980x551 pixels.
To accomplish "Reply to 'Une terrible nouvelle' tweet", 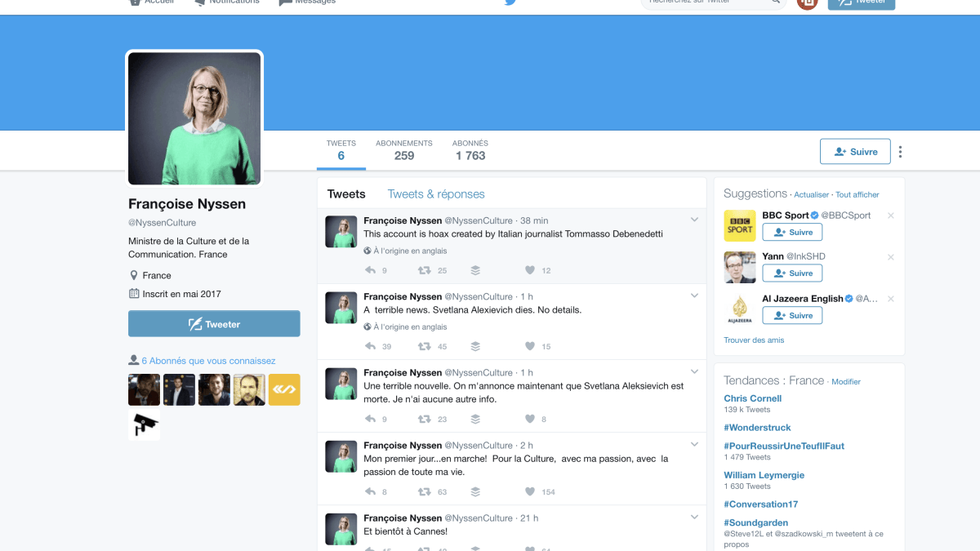I will (370, 419).
